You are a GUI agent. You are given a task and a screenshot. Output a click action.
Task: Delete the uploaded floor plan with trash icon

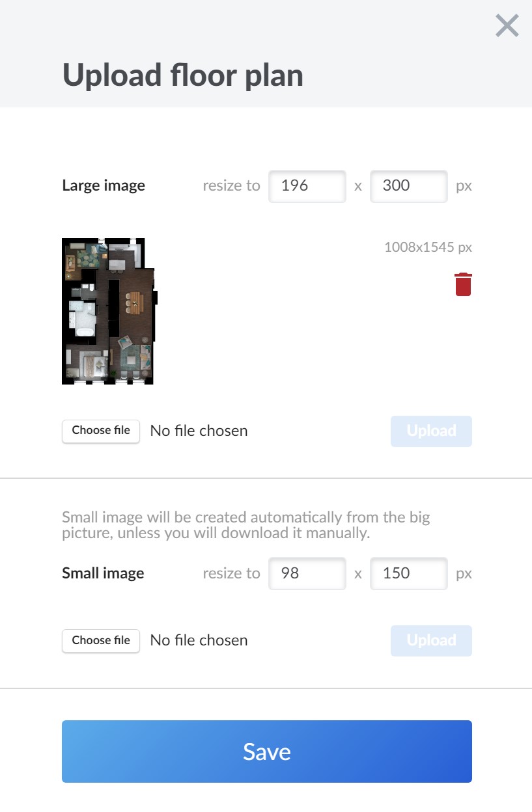click(x=463, y=284)
